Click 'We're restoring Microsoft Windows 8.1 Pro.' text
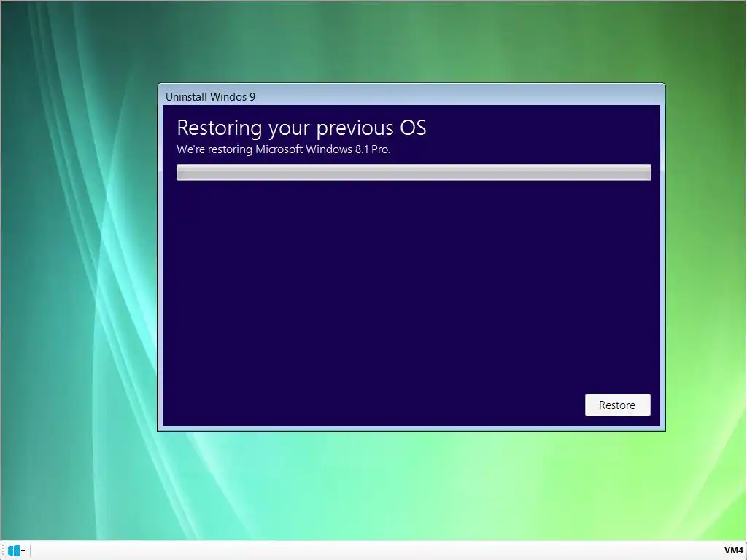 pos(284,149)
